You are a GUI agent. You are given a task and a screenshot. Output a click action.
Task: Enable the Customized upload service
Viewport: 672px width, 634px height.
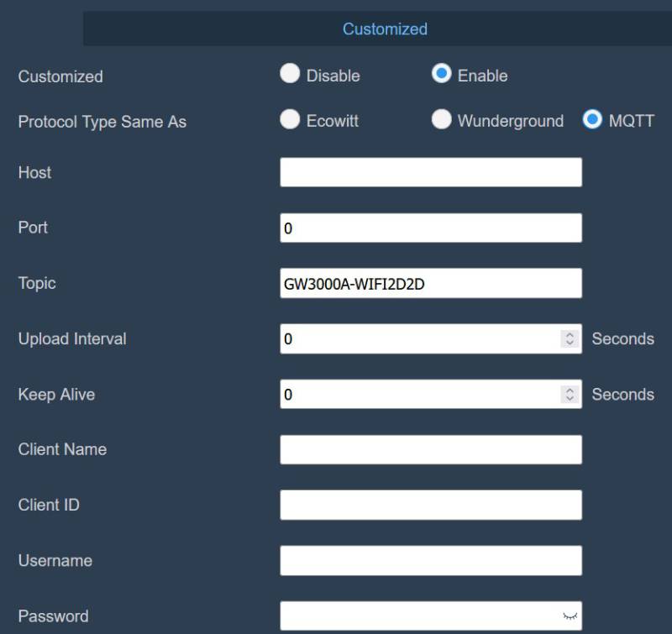point(441,74)
